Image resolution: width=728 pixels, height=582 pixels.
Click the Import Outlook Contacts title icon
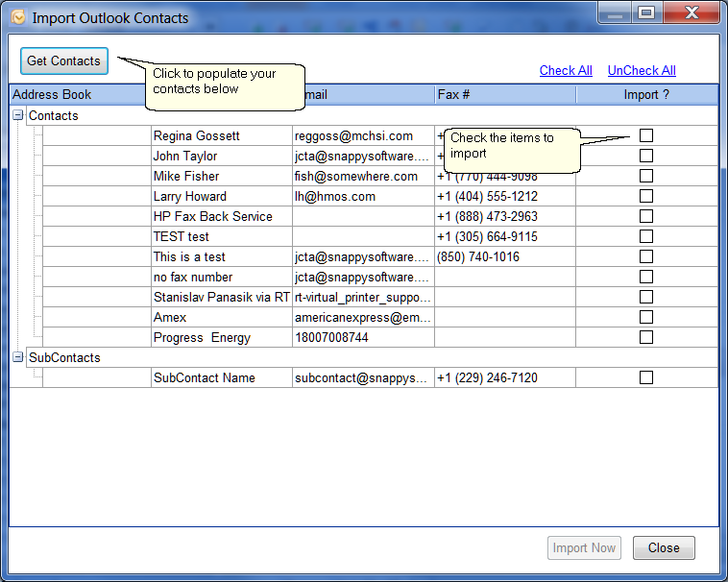[x=17, y=17]
